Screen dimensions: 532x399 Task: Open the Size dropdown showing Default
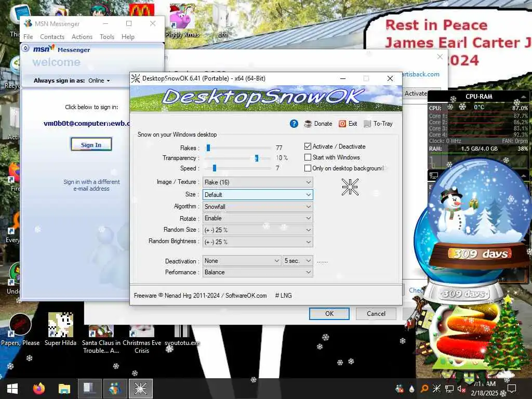[258, 195]
